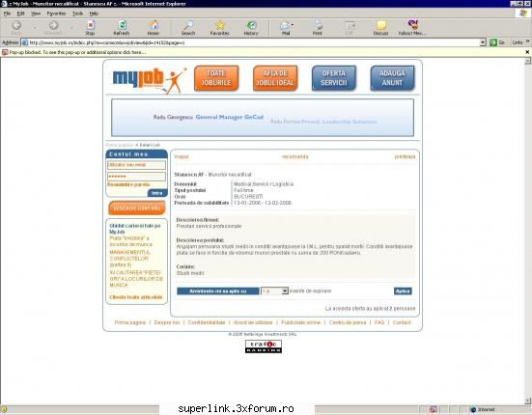Click the Back toolbar icon
Screen dimensions: 532x415
16,27
